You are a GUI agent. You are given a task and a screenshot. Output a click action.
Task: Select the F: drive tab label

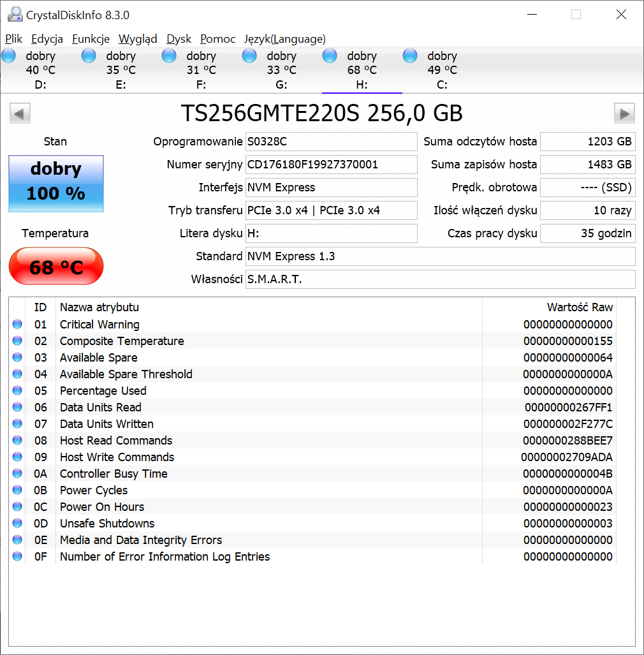[x=201, y=85]
